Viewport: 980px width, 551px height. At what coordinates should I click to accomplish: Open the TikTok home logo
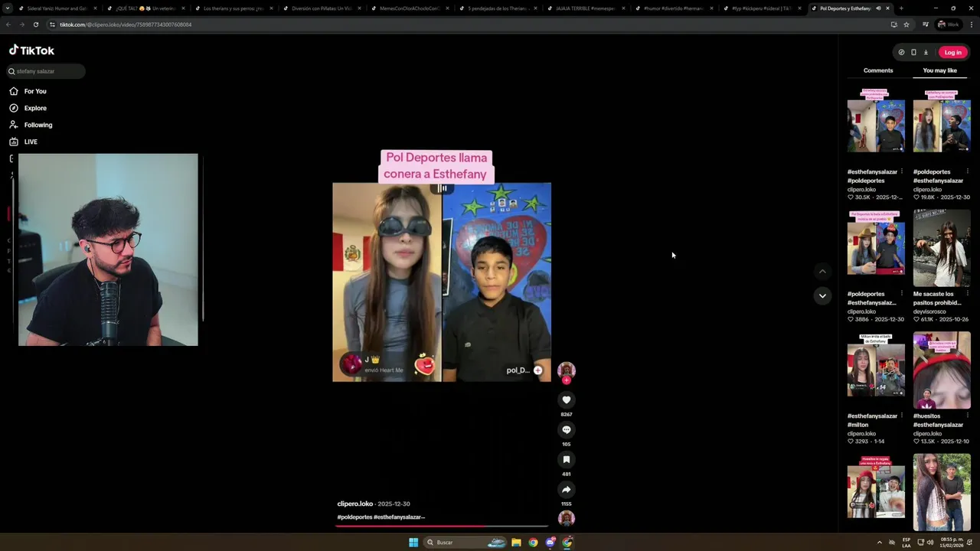tap(31, 51)
